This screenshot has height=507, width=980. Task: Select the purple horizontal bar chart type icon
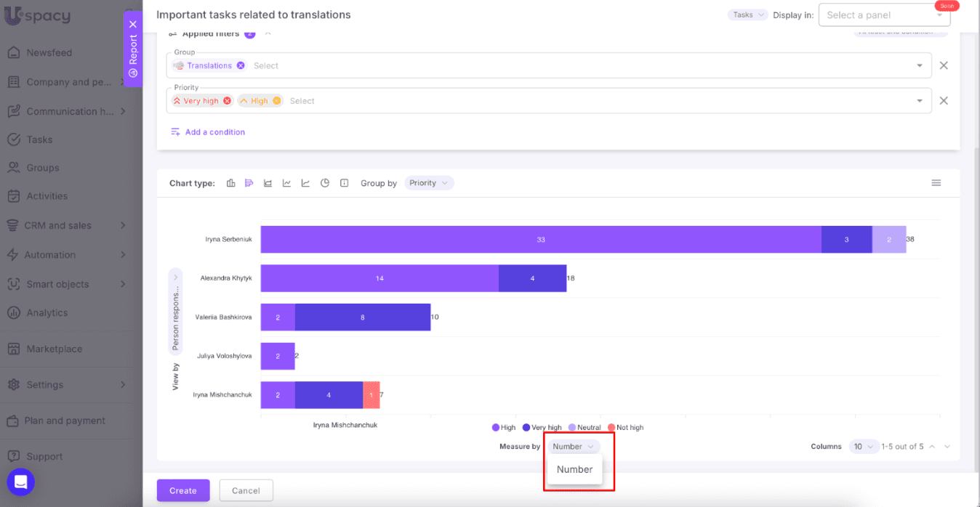point(249,183)
